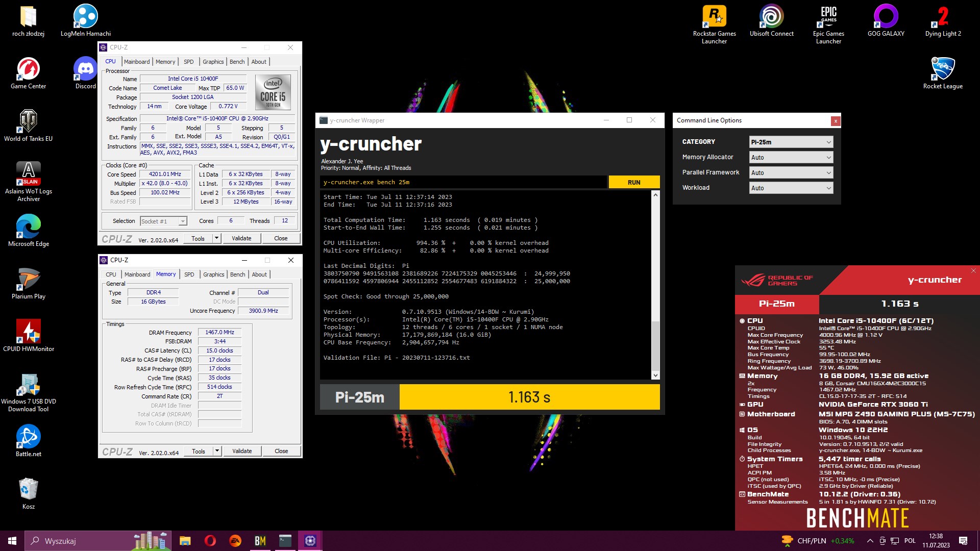Switch to CPU tab in bottom CPU-Z
Screen dimensions: 980x551
111,274
